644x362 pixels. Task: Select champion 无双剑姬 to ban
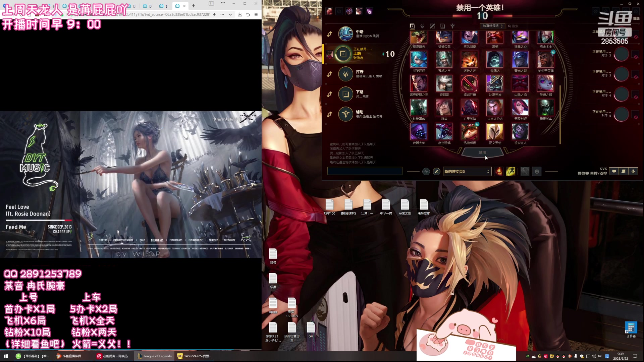[x=520, y=108]
